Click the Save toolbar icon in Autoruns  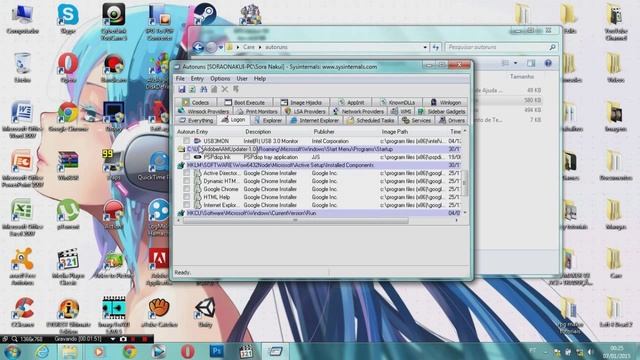(182, 89)
